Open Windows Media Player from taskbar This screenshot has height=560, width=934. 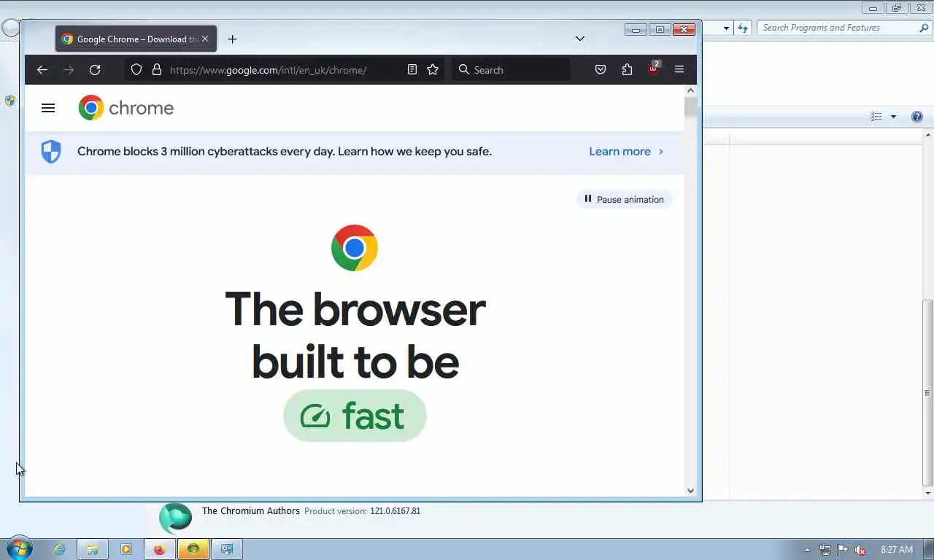point(126,549)
